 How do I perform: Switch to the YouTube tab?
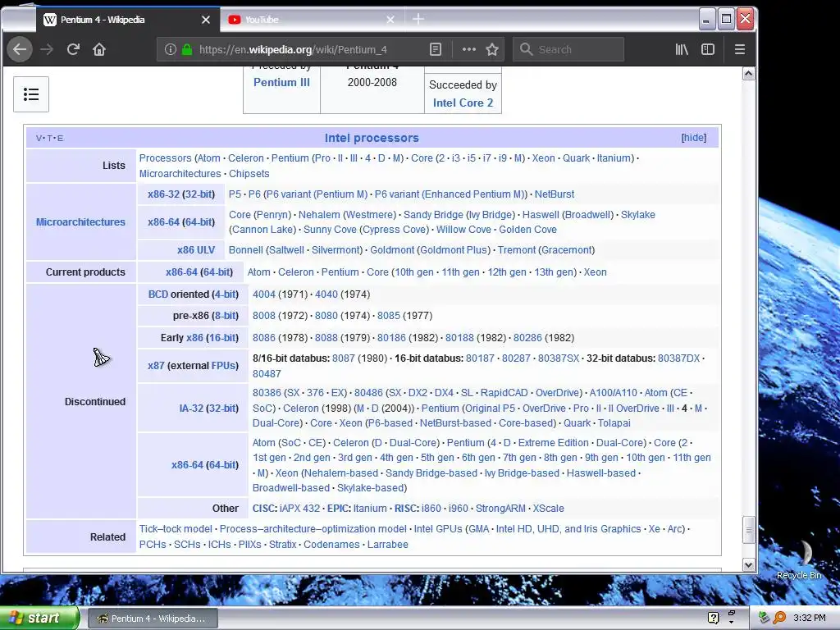(x=311, y=20)
